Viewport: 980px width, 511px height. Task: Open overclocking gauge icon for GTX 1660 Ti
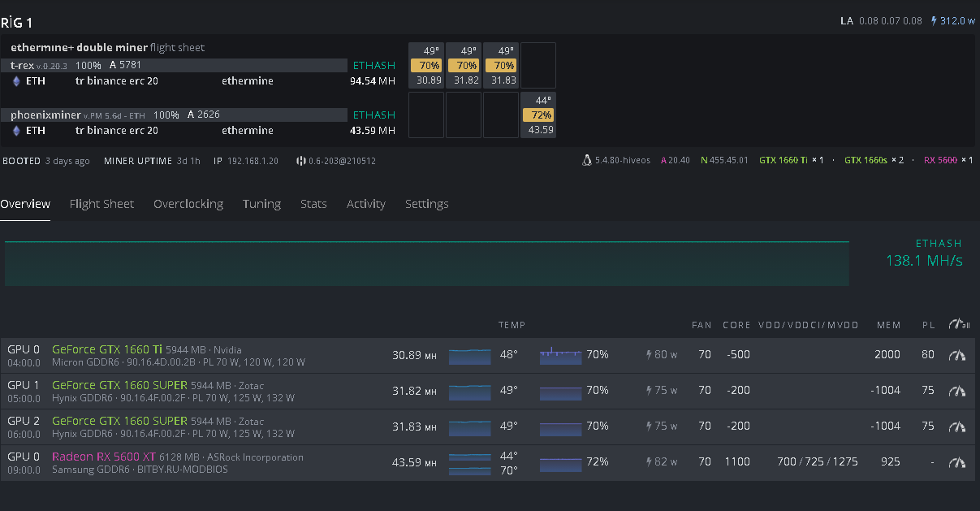coord(957,355)
